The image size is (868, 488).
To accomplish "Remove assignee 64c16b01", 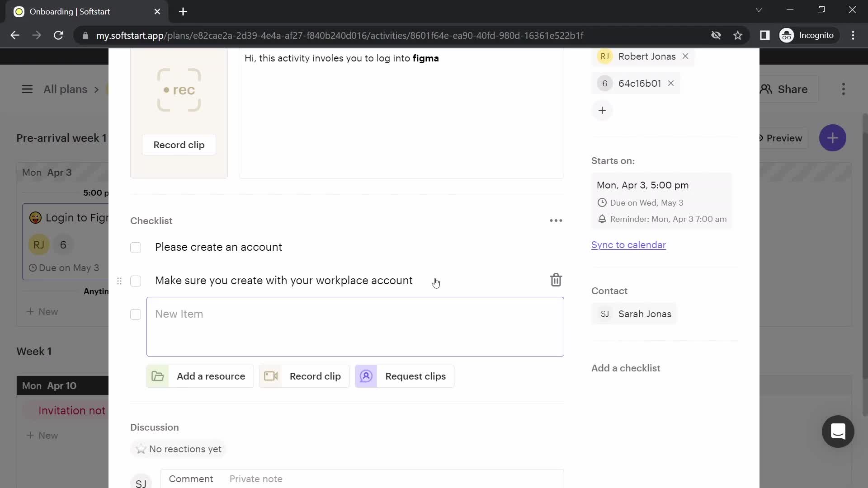I will (x=671, y=84).
